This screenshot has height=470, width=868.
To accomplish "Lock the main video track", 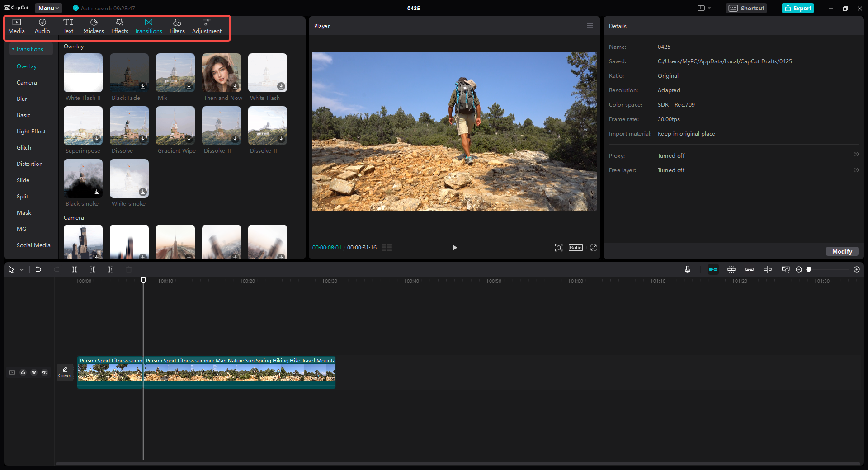I will pos(23,372).
